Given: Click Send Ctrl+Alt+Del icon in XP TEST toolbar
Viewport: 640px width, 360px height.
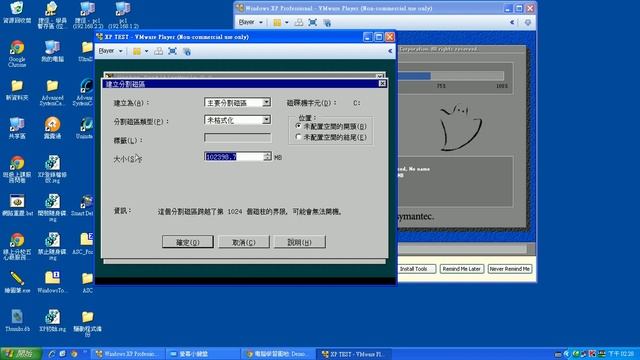Looking at the screenshot, I should pos(158,51).
